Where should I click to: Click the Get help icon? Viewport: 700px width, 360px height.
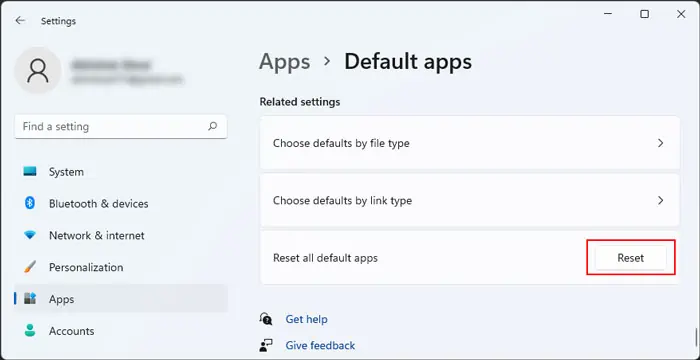[x=266, y=319]
